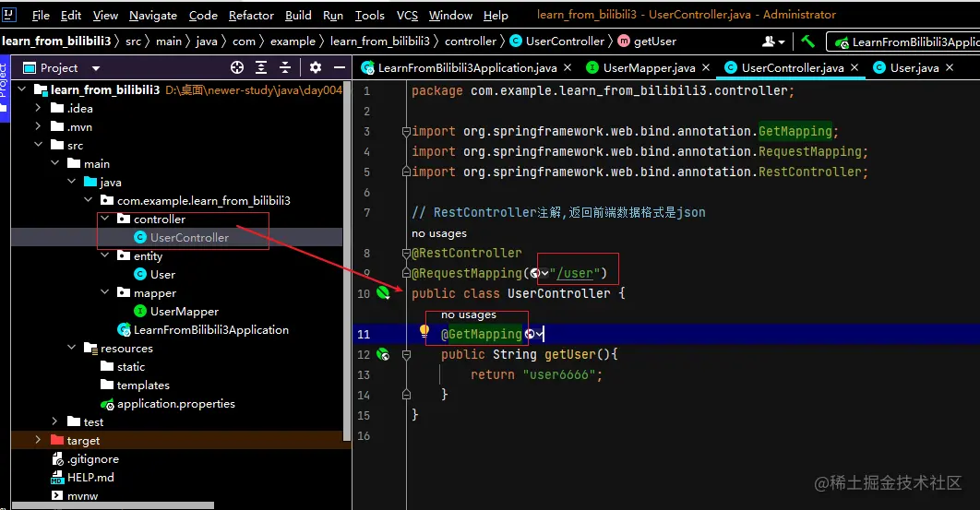Open the Navigate menu
This screenshot has width=980, height=510.
click(x=153, y=15)
